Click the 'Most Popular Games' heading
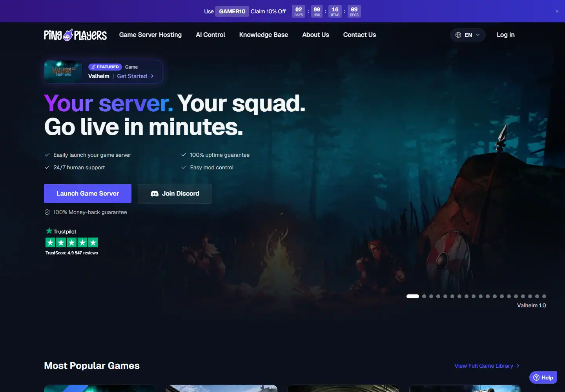 [x=92, y=366]
